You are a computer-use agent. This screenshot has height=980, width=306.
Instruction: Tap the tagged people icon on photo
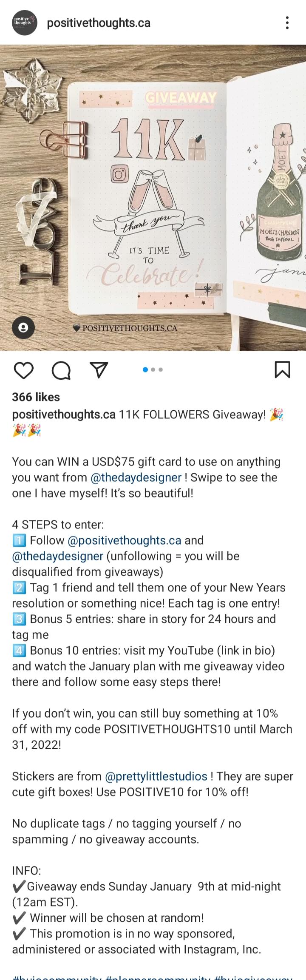click(23, 327)
